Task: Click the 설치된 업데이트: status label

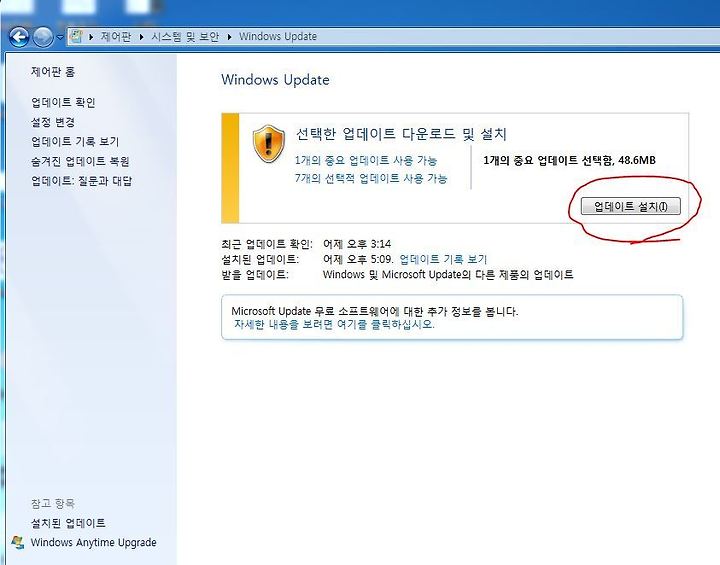Action: [x=260, y=259]
